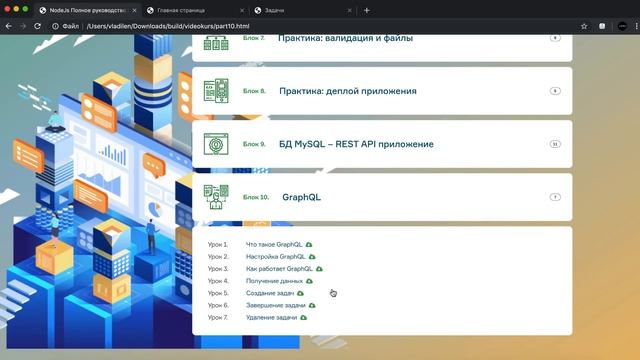Click the Блок 10 GraphQL icon

[x=216, y=197]
